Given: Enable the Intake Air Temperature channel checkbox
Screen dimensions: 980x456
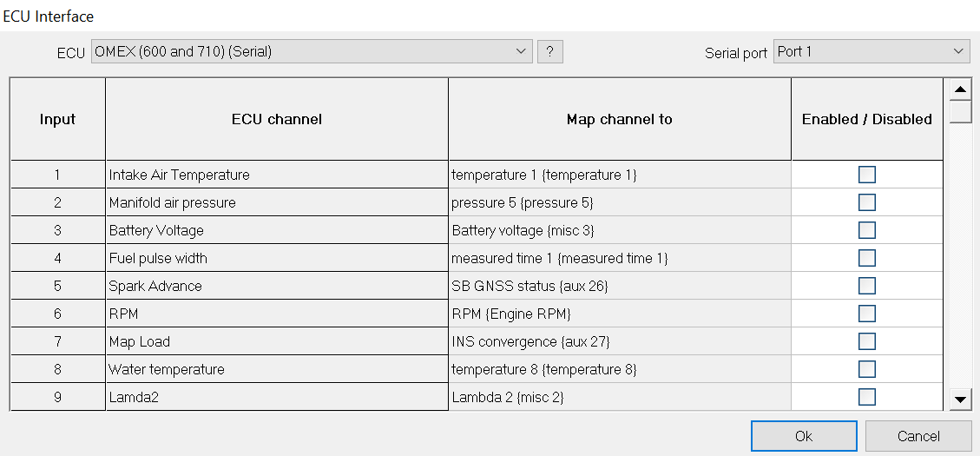Looking at the screenshot, I should [x=866, y=175].
